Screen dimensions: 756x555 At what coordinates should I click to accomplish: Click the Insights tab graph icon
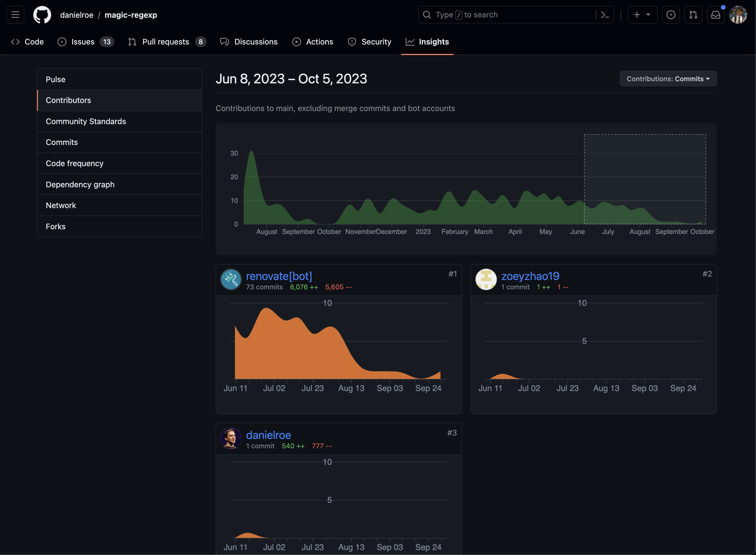[410, 42]
